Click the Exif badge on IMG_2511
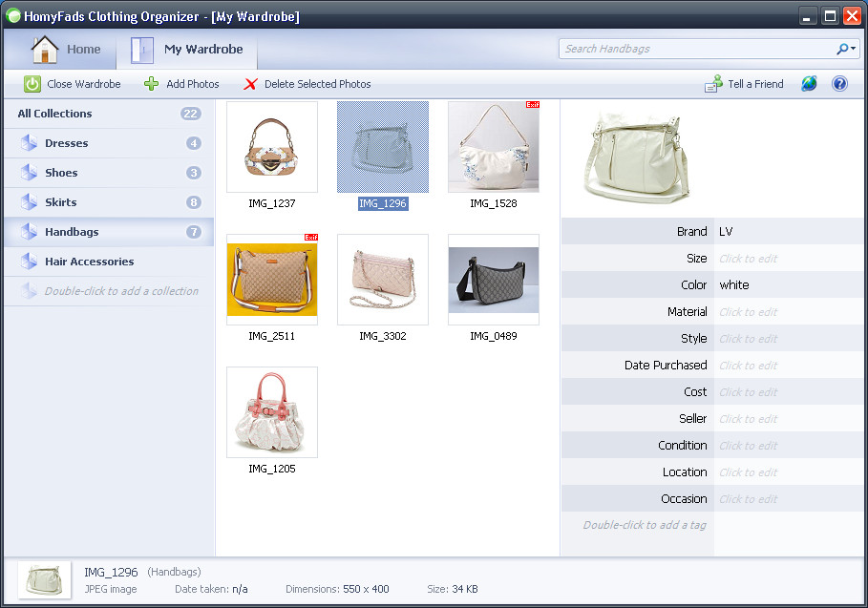This screenshot has height=608, width=868. coord(311,238)
